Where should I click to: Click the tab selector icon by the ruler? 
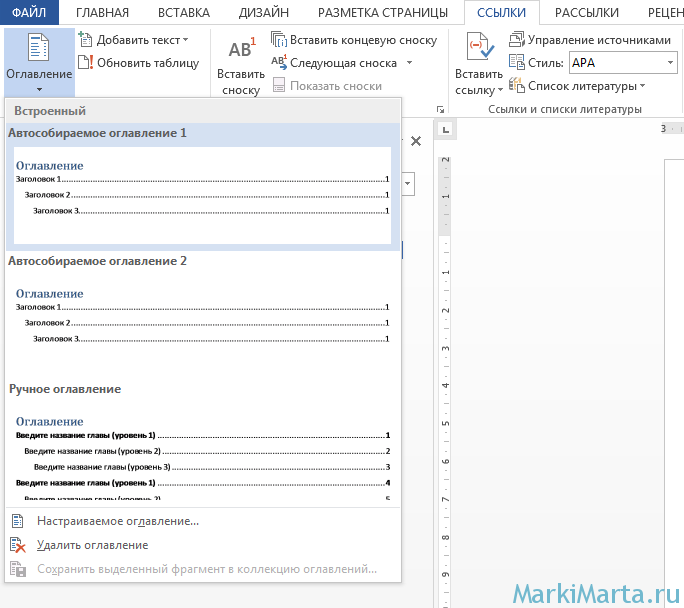pyautogui.click(x=445, y=130)
